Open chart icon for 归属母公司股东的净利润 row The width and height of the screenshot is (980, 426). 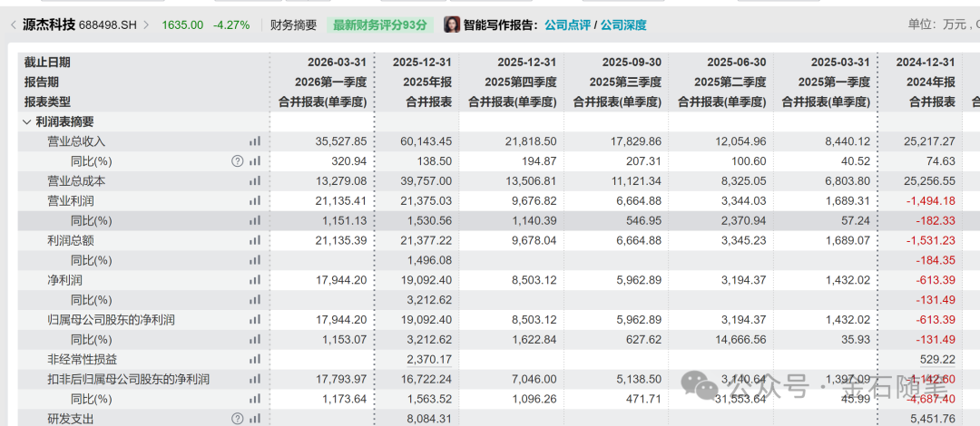coord(254,320)
